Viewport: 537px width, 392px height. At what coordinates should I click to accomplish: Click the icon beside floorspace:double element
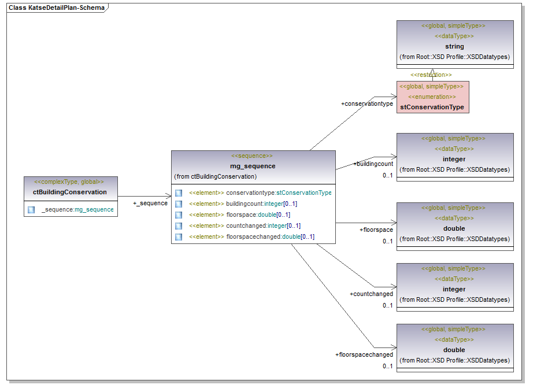pos(179,215)
